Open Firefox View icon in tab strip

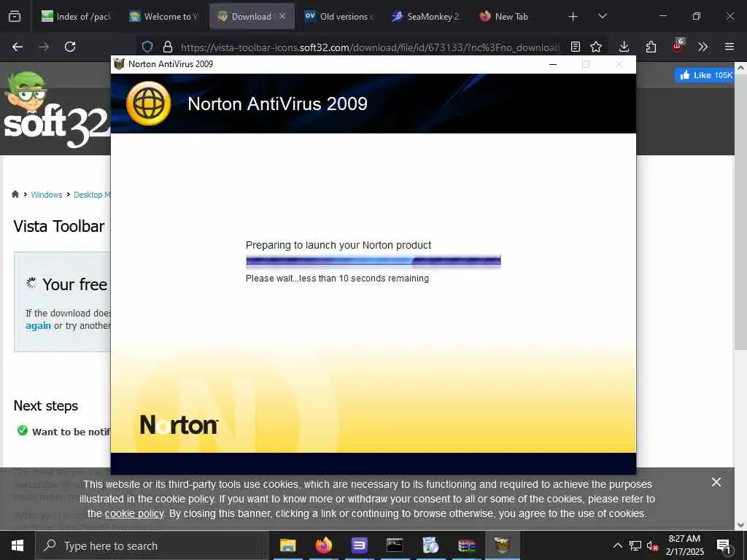tap(15, 16)
